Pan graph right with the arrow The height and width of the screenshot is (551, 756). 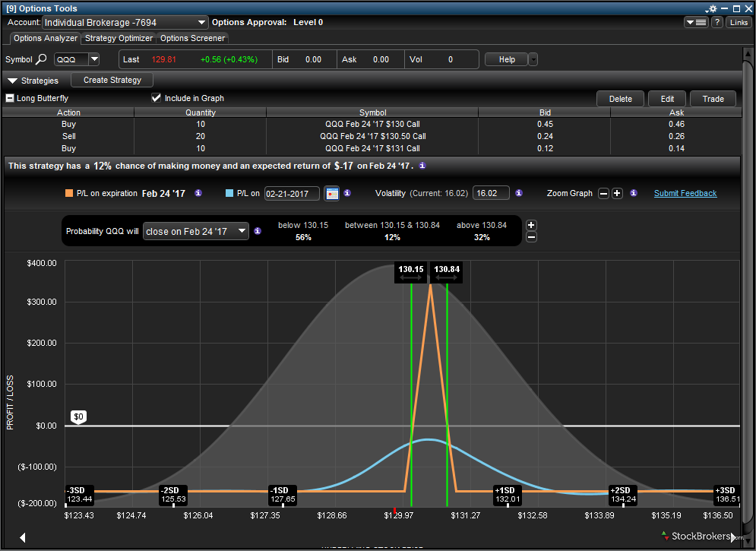coord(733,537)
